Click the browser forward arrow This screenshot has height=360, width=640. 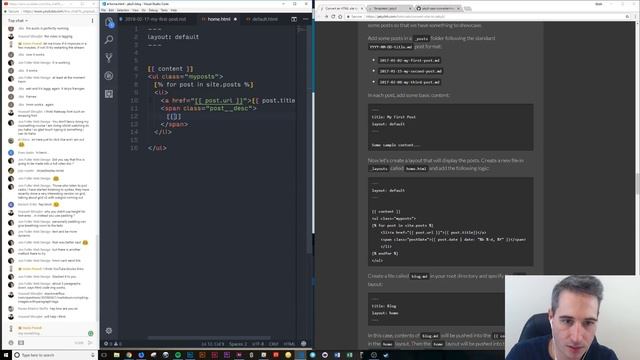pyautogui.click(x=326, y=17)
